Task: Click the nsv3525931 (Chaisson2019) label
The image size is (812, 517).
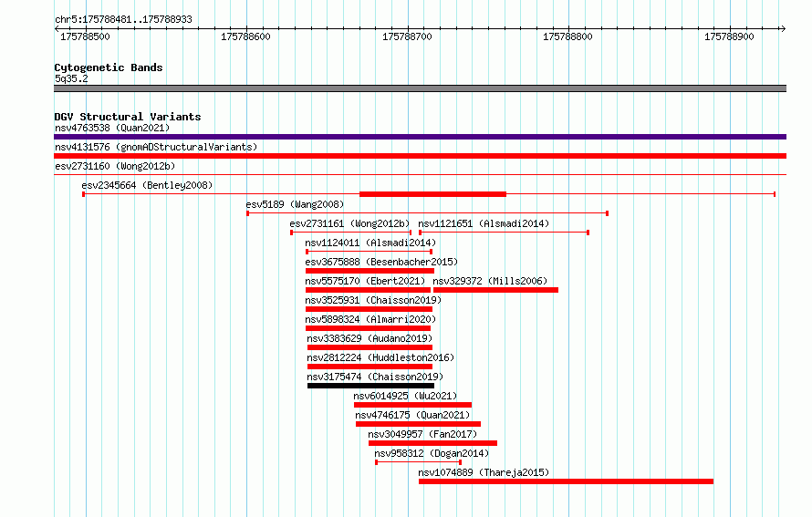Action: (x=373, y=300)
